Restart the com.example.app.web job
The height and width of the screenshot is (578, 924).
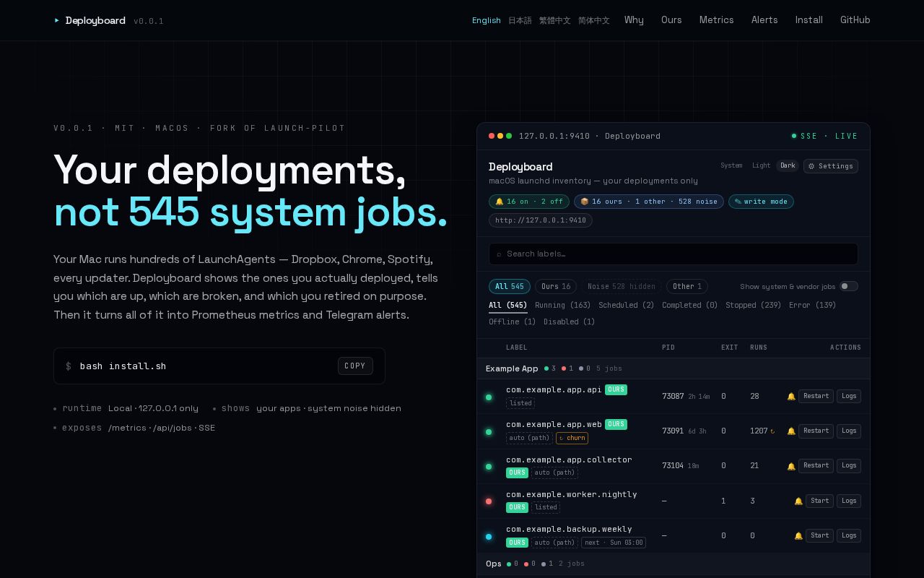pyautogui.click(x=816, y=431)
